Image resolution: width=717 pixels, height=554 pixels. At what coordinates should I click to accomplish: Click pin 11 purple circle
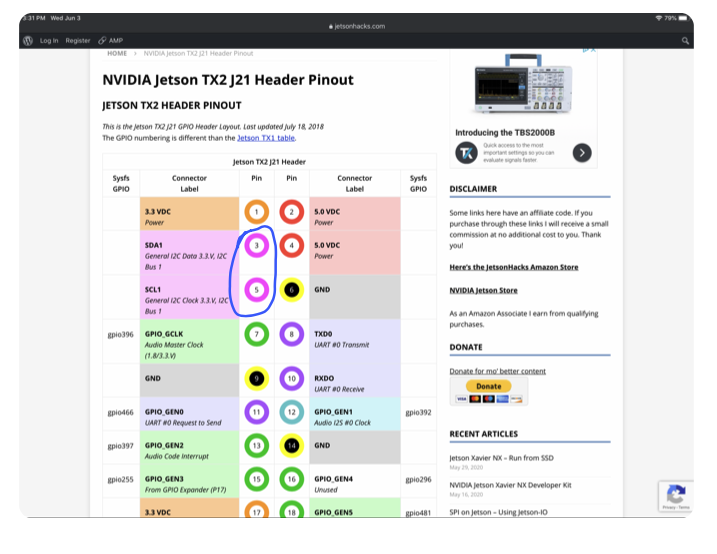point(257,412)
